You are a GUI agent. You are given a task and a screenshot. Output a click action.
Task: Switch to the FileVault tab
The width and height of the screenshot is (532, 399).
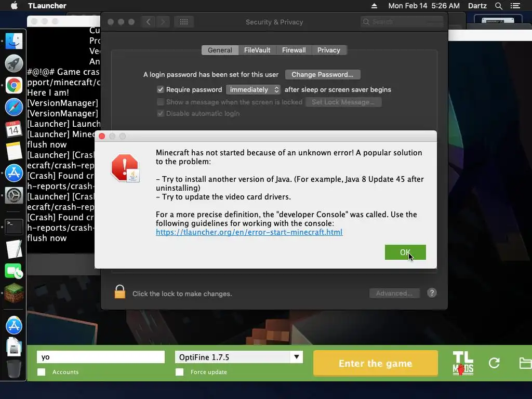257,50
